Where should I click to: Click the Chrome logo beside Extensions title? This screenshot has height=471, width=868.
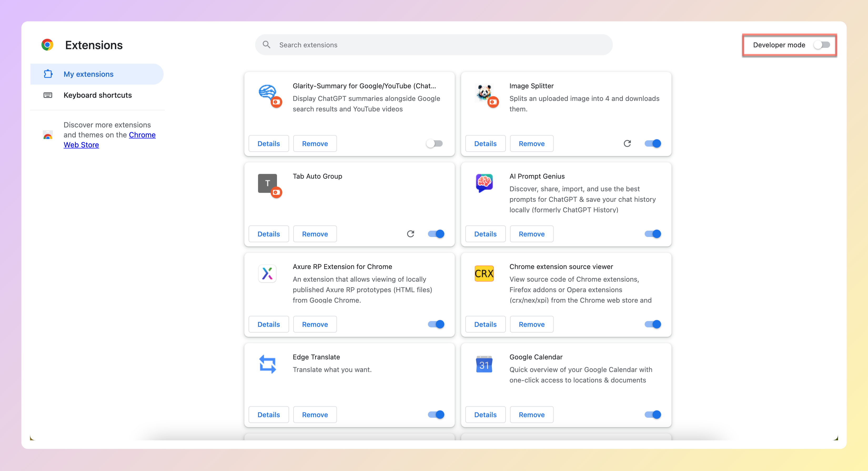click(x=47, y=45)
